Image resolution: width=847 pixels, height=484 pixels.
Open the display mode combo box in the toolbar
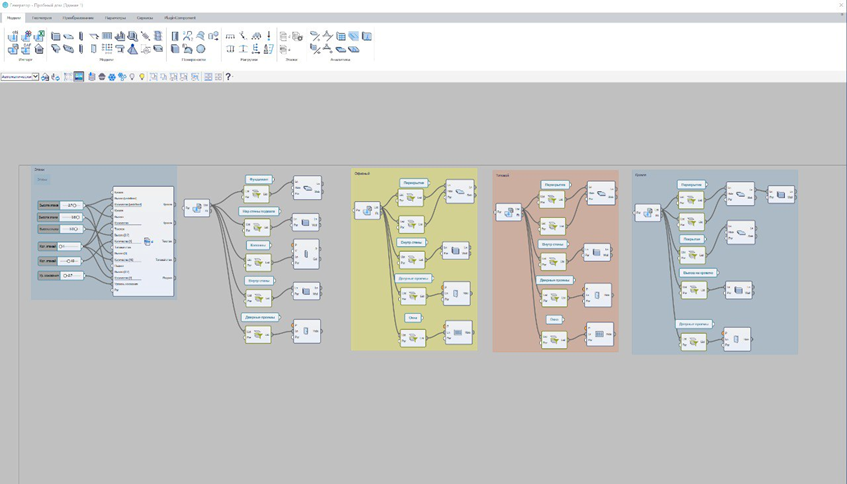click(x=20, y=77)
